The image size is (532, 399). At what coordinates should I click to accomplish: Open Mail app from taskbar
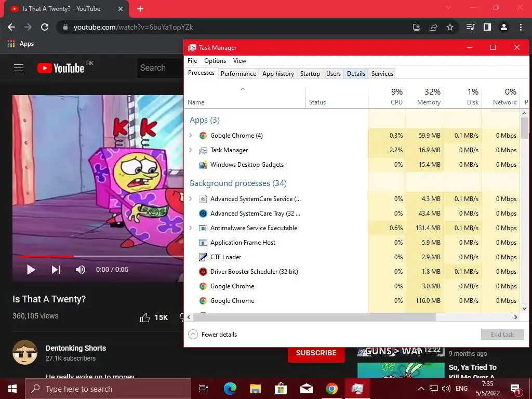tap(307, 389)
